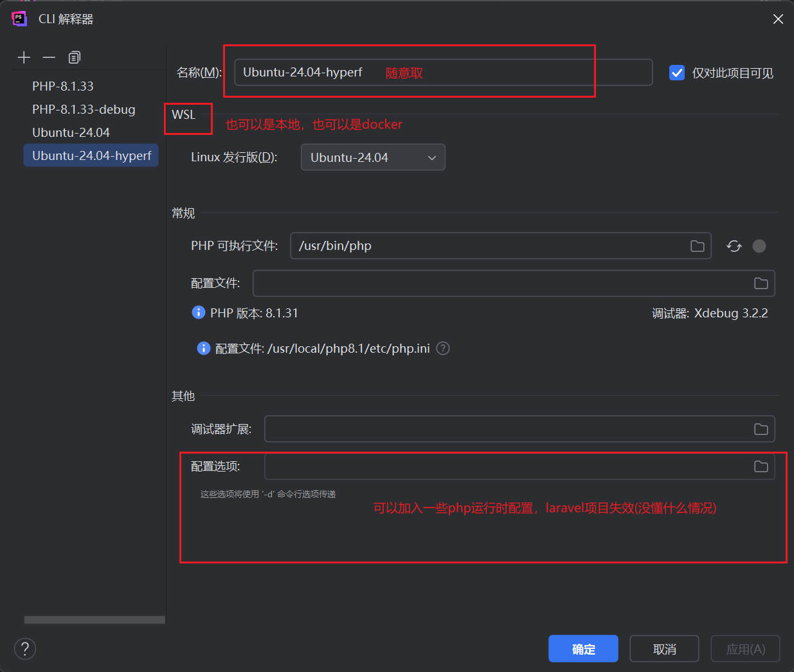794x672 pixels.
Task: Browse folder for 调试器扩展 field
Action: coord(761,429)
